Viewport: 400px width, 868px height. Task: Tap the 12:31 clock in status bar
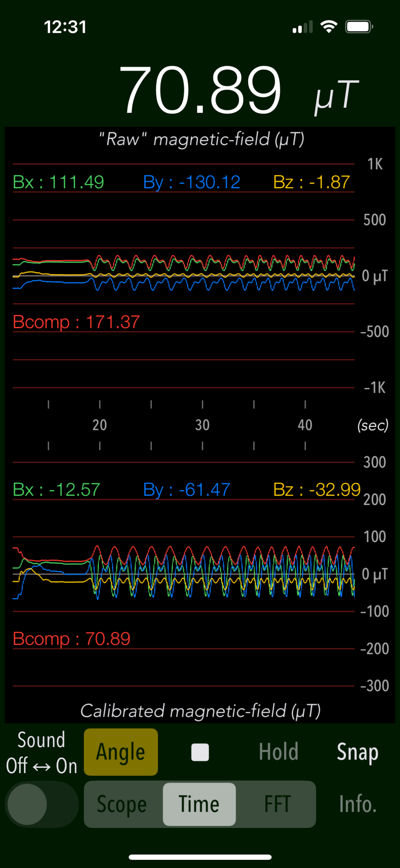coord(65,27)
